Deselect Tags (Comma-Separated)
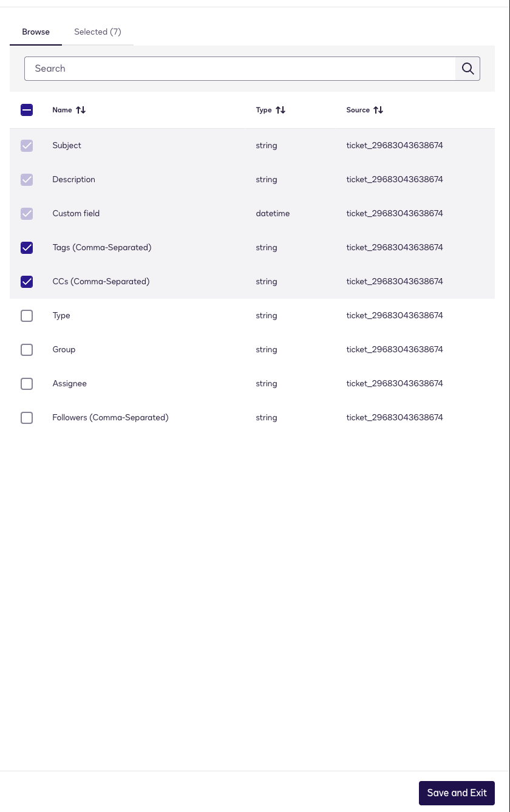This screenshot has width=510, height=812. [27, 247]
